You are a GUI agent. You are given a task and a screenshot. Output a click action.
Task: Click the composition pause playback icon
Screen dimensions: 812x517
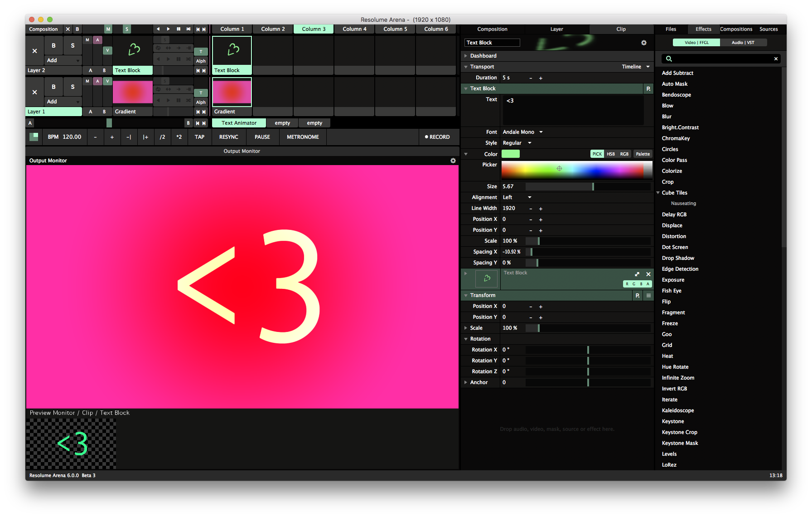pyautogui.click(x=179, y=29)
